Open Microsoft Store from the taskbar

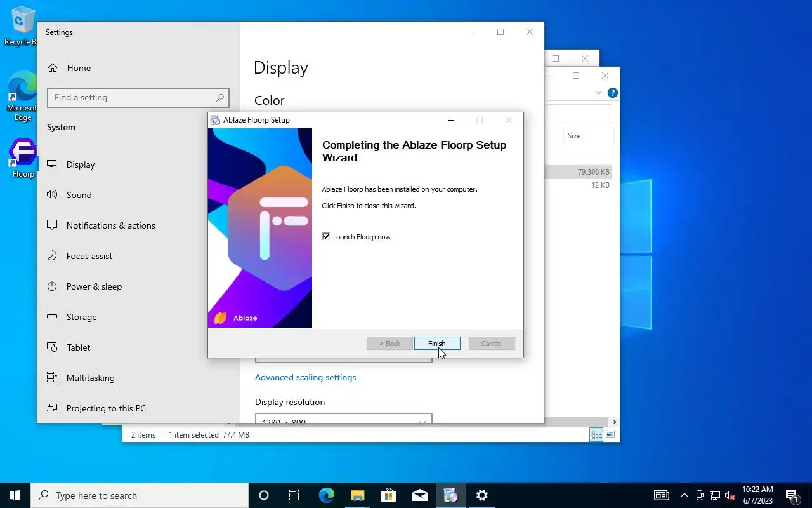388,495
